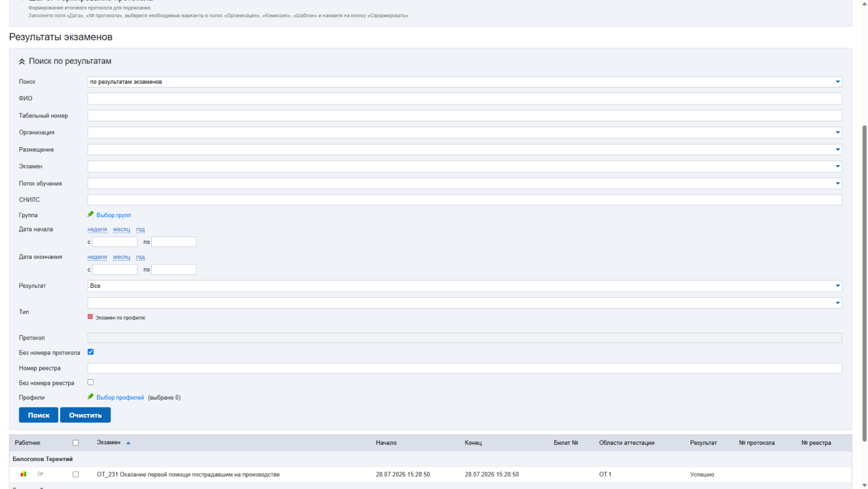Click the grey user icon in the ОТ_231 row
This screenshot has height=489, width=868.
(x=41, y=474)
